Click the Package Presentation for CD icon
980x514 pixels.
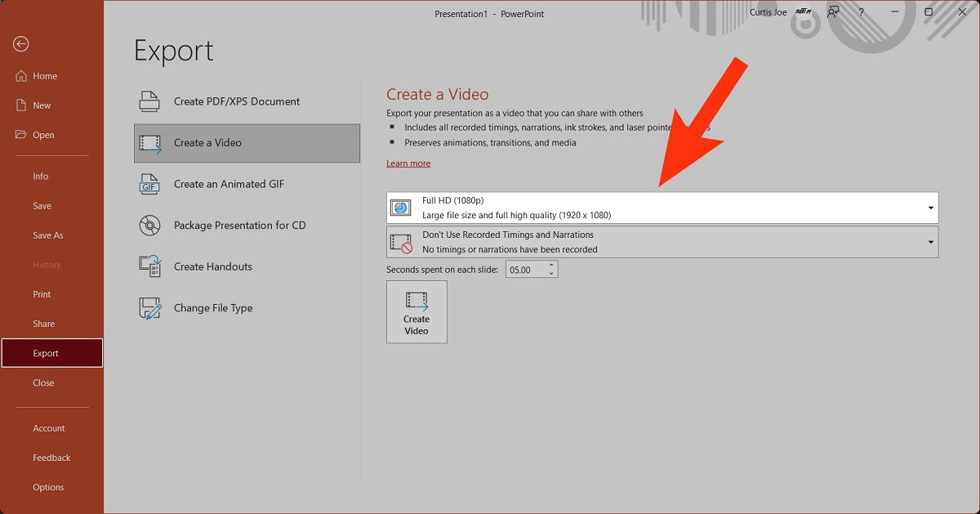click(x=149, y=226)
